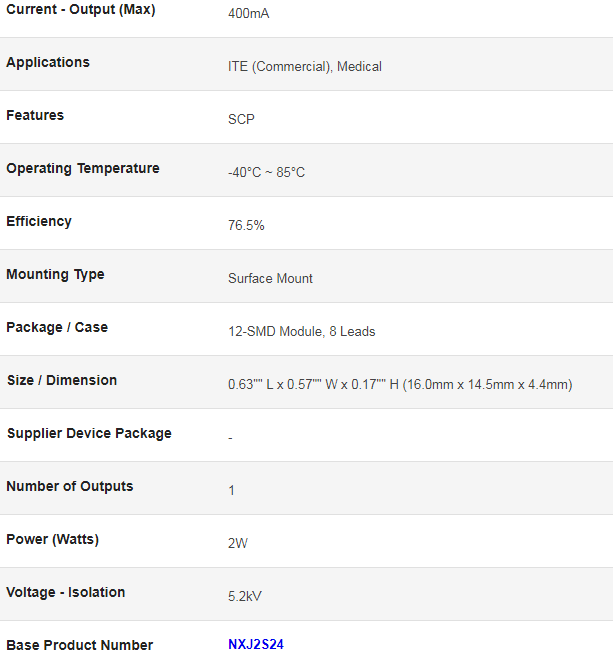Click the Voltage - Isolation label
This screenshot has height=661, width=613.
click(66, 592)
